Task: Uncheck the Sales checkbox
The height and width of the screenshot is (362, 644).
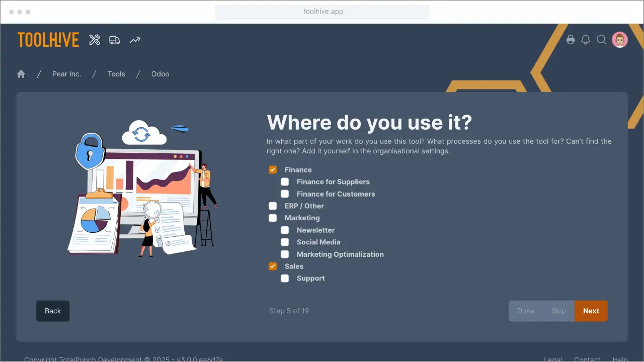Action: coord(272,266)
